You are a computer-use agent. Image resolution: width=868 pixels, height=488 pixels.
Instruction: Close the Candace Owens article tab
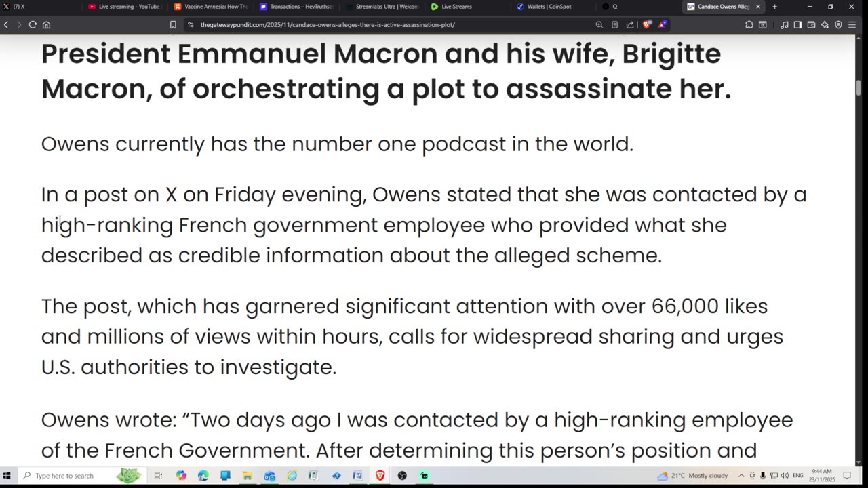758,7
